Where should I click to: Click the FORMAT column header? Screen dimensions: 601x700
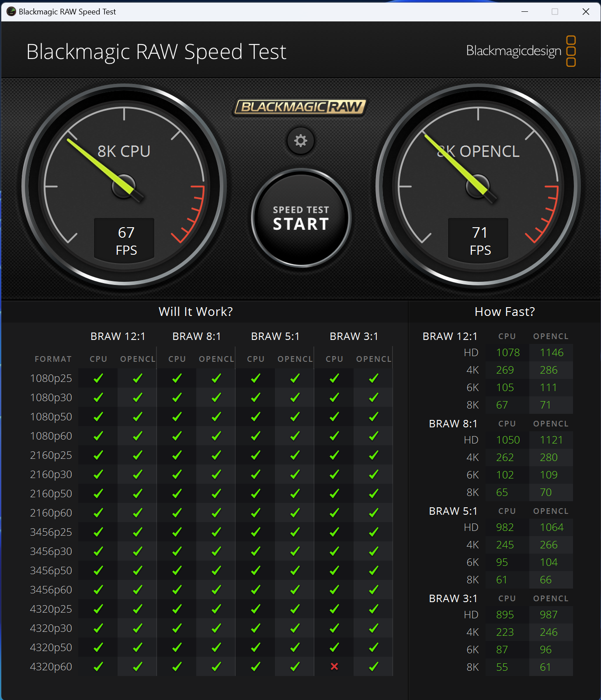point(53,359)
